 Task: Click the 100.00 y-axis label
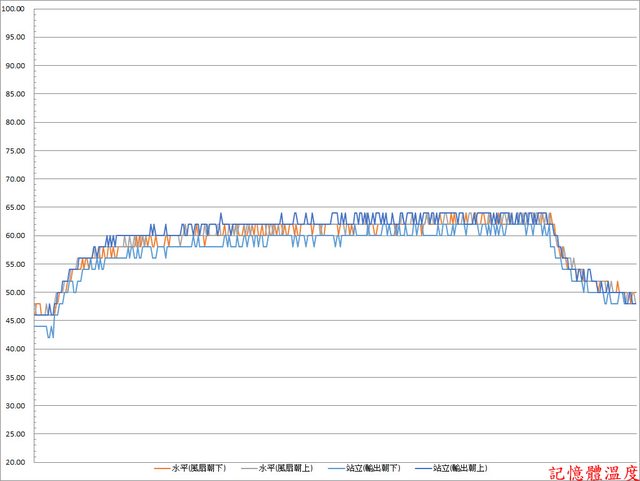(16, 9)
